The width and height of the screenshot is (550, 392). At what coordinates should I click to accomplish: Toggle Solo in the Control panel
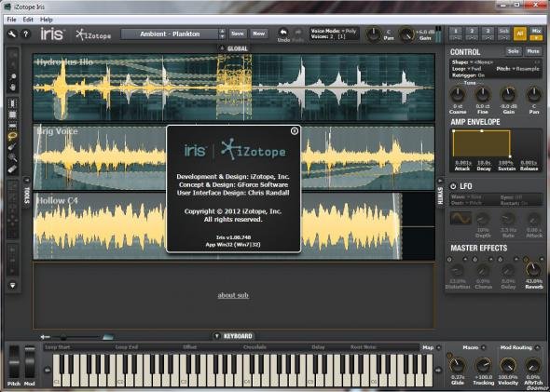click(513, 51)
